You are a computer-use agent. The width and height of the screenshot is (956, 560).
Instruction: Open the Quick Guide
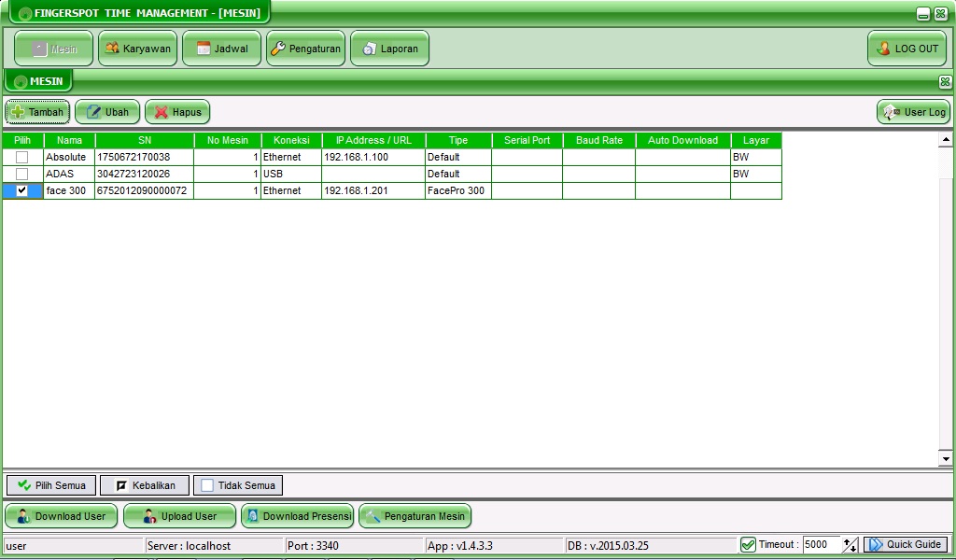click(x=906, y=545)
